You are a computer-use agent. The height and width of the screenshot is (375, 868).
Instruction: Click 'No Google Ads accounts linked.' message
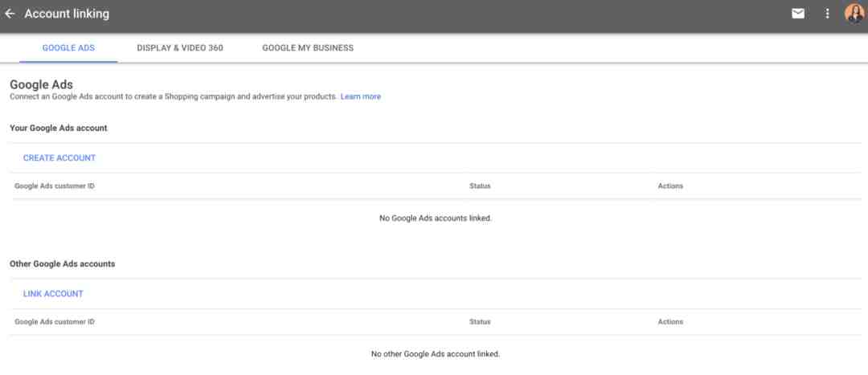point(436,218)
